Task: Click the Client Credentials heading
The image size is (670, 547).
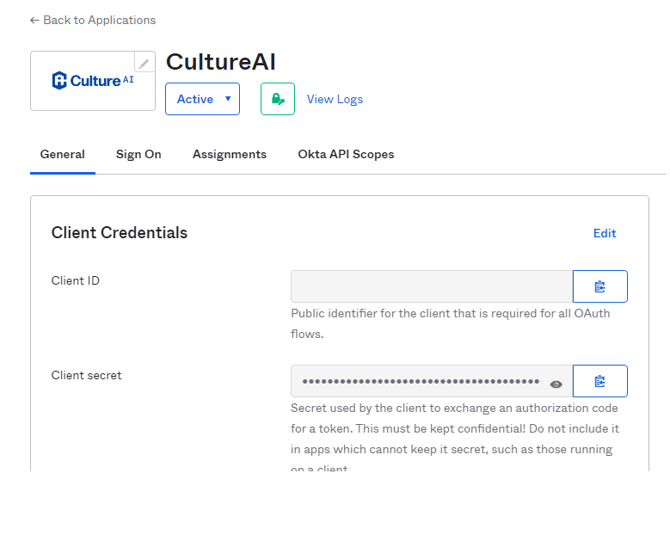Action: coord(119,233)
